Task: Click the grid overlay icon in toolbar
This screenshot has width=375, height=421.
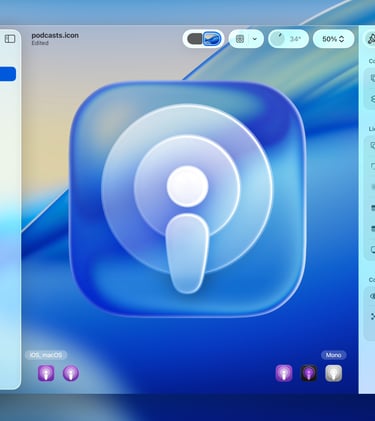Action: point(240,39)
